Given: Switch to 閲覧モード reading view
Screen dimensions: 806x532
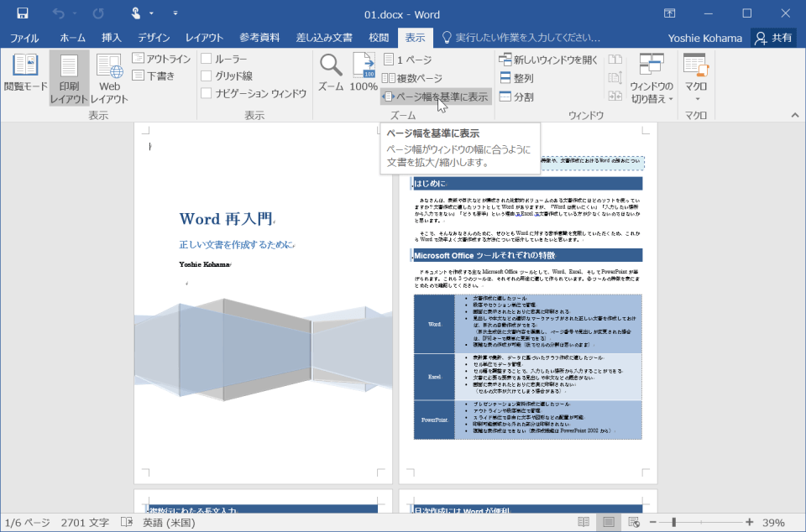Looking at the screenshot, I should [25, 73].
